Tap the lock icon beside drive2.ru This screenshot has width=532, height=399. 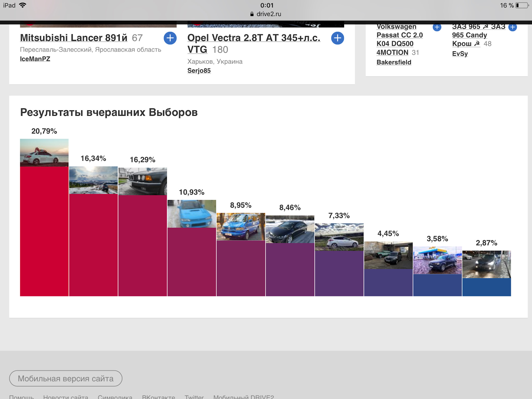pos(252,14)
